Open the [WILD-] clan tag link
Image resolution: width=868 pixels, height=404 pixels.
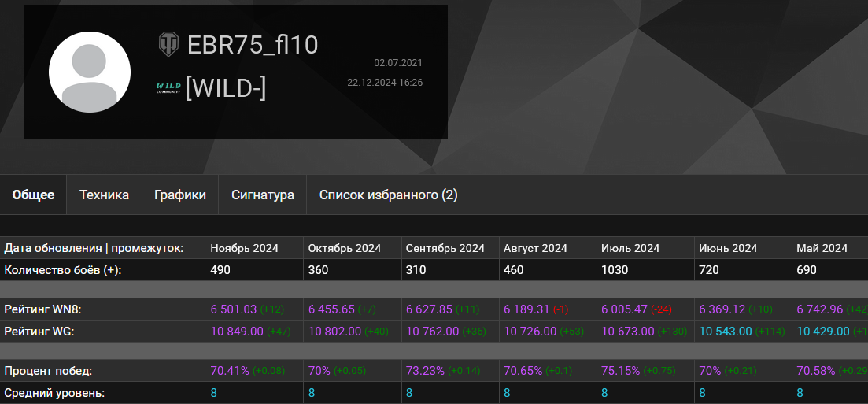(226, 88)
